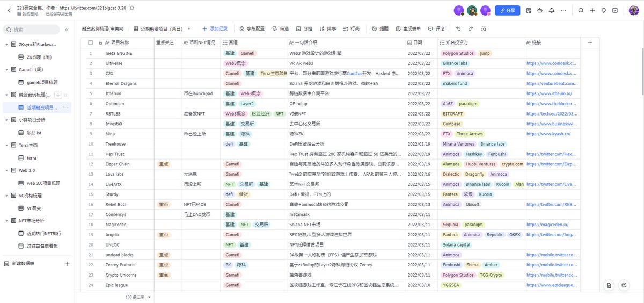Click 添加记录 add record button

click(x=215, y=28)
